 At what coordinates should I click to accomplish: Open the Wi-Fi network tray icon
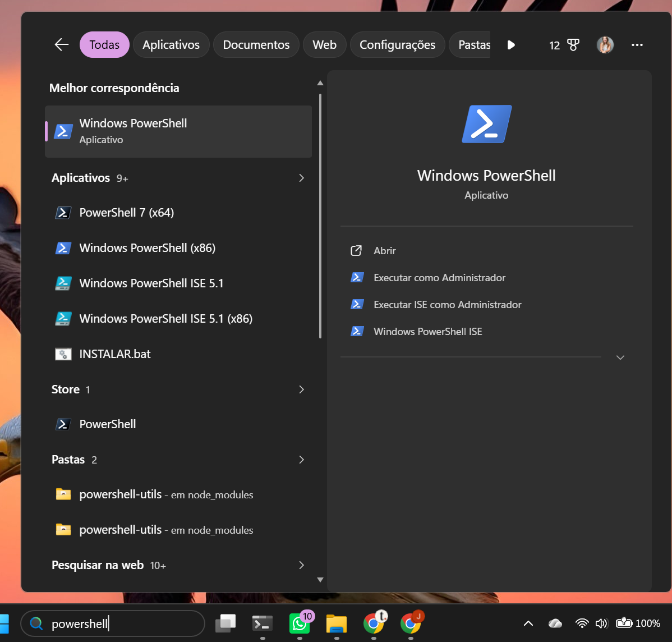click(x=582, y=623)
